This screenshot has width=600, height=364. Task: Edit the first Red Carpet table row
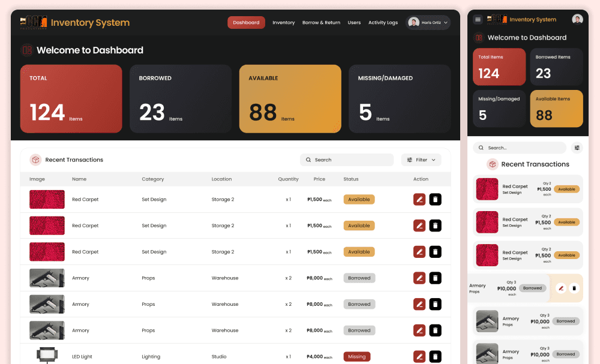[419, 199]
